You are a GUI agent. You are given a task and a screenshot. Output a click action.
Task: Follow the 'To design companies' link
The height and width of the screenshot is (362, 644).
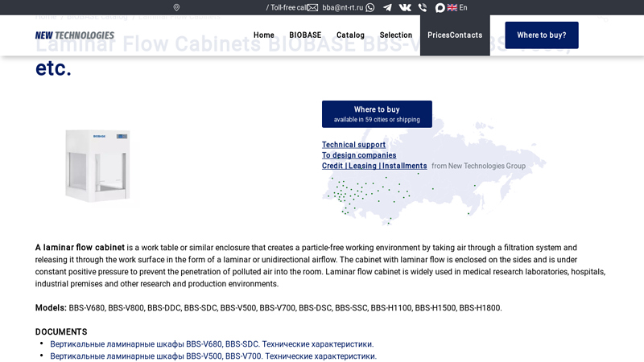coord(359,155)
